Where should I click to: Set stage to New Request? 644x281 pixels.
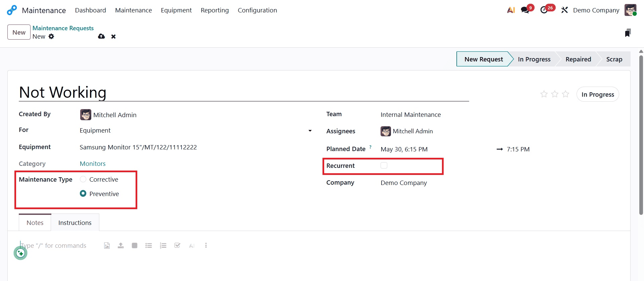point(484,59)
